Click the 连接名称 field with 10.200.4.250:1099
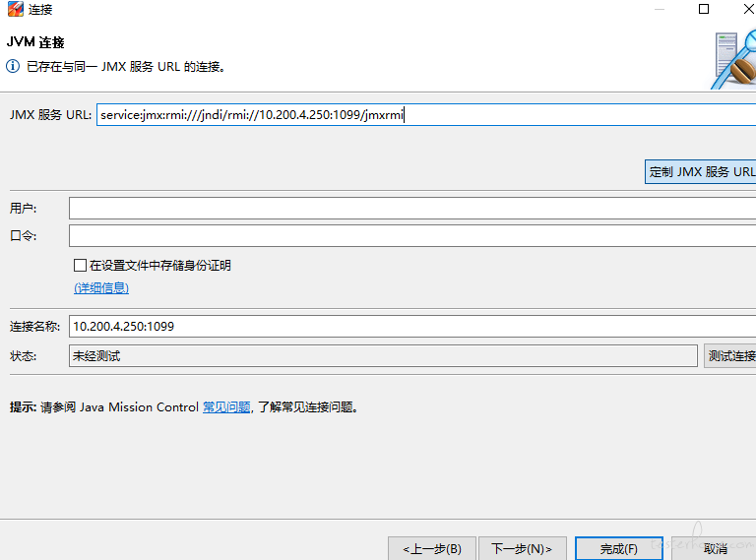This screenshot has width=756, height=560. (412, 327)
